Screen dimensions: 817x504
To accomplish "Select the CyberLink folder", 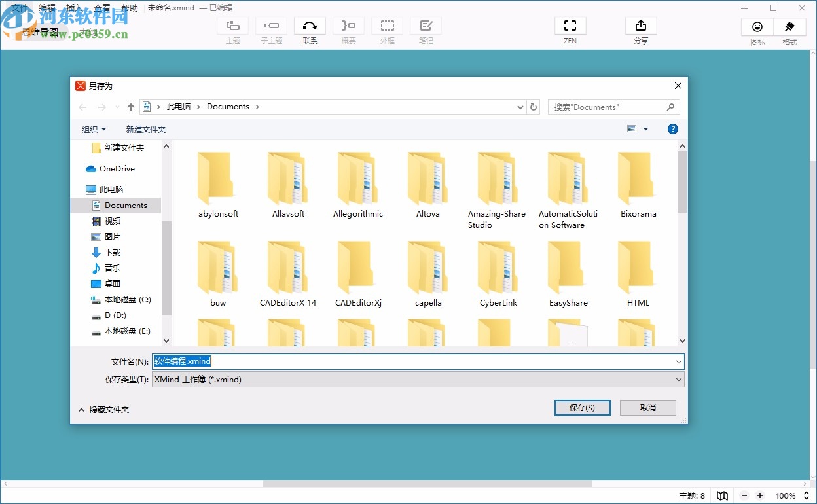I will click(x=498, y=275).
